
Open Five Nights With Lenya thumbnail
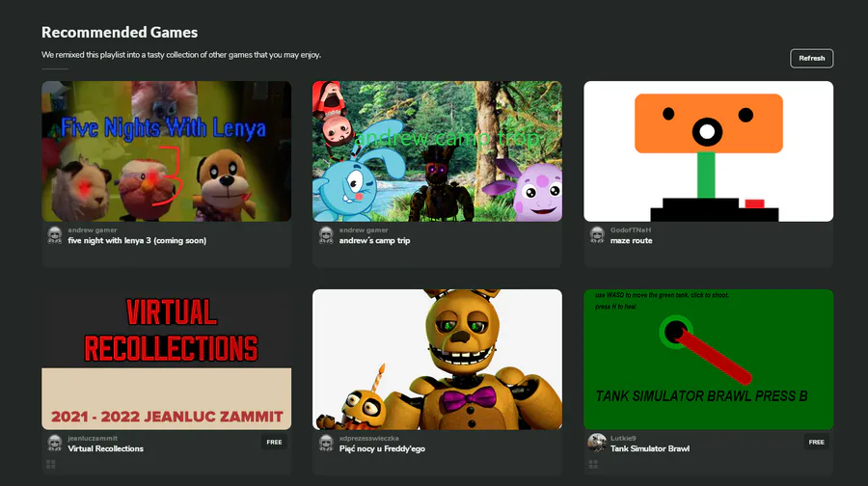click(x=167, y=151)
